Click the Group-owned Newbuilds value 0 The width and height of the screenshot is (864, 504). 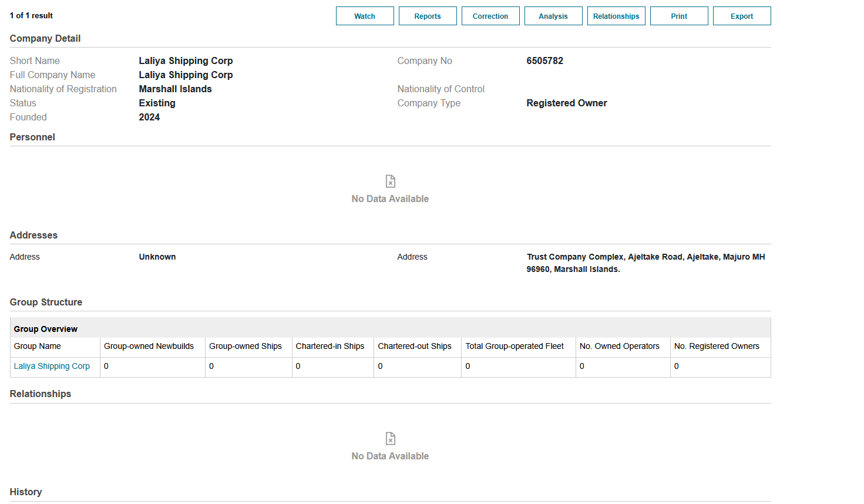[x=106, y=366]
